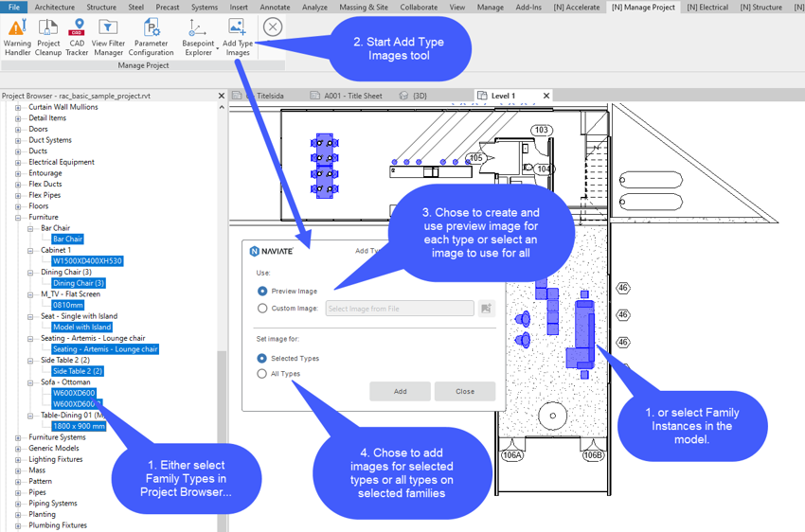This screenshot has width=805, height=532.
Task: Expand the Lighting Fixtures node
Action: 18,460
